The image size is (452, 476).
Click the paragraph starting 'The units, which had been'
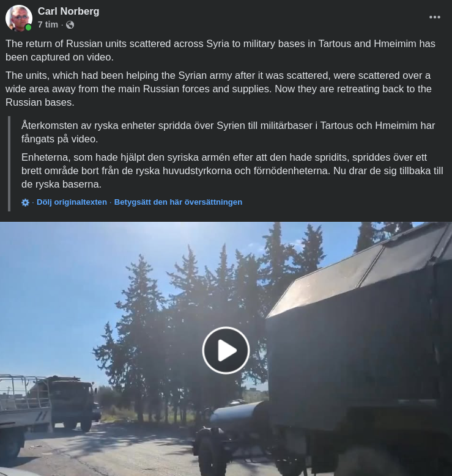(218, 89)
